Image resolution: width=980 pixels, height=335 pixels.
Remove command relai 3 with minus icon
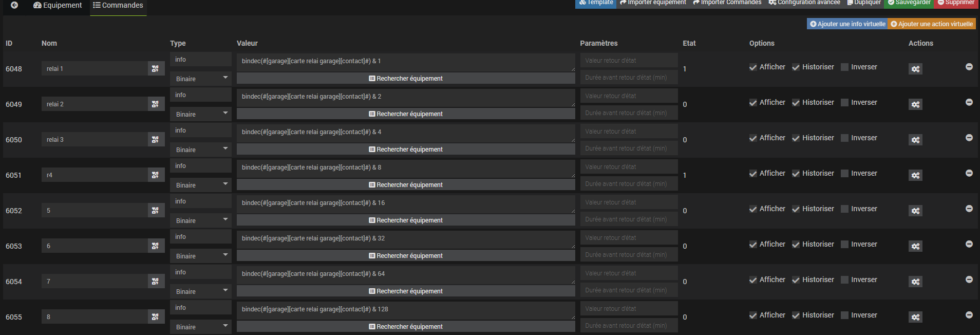click(x=969, y=138)
